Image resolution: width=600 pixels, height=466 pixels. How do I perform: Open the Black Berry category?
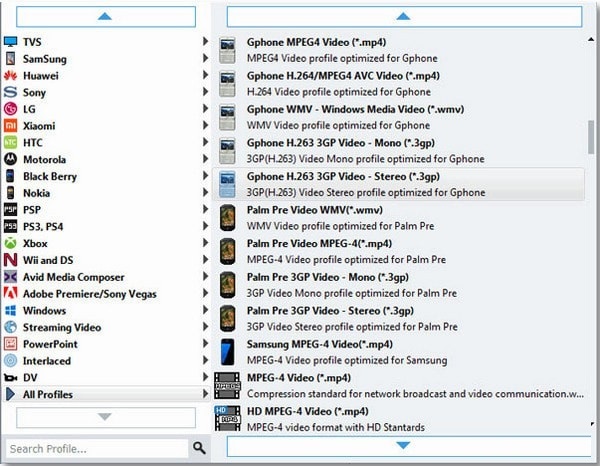point(106,176)
